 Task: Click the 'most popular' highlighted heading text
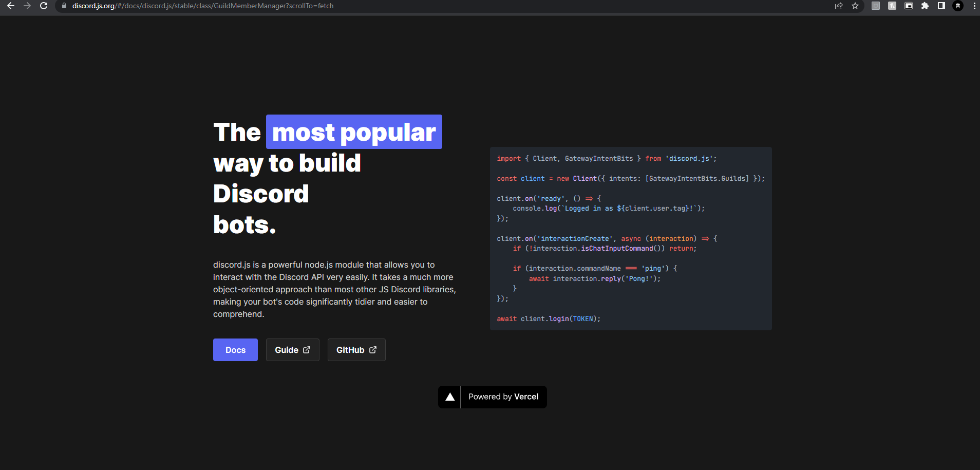(x=354, y=132)
